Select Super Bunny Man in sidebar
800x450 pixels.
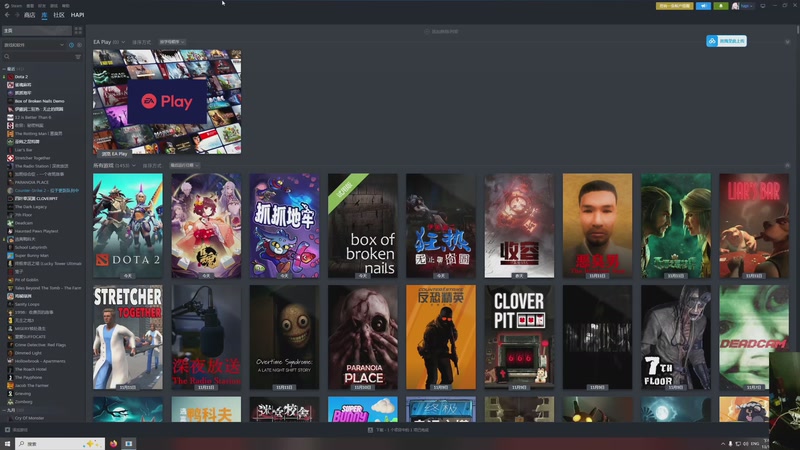32,256
